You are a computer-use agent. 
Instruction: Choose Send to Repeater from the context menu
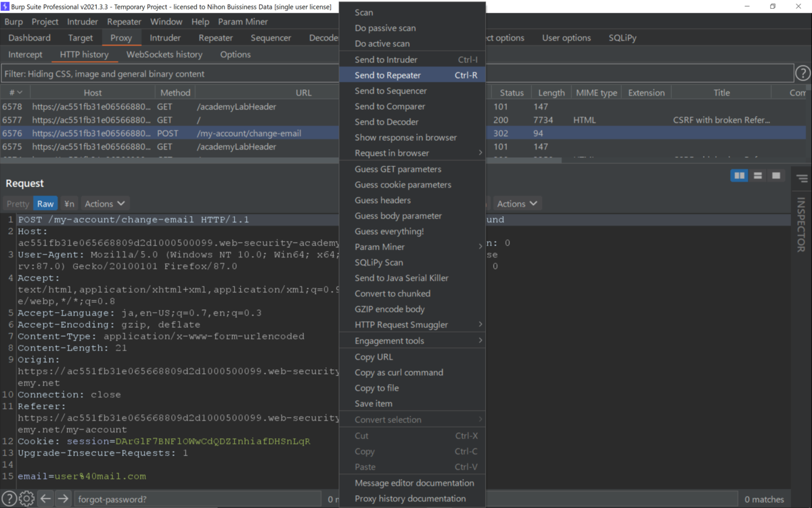click(388, 75)
